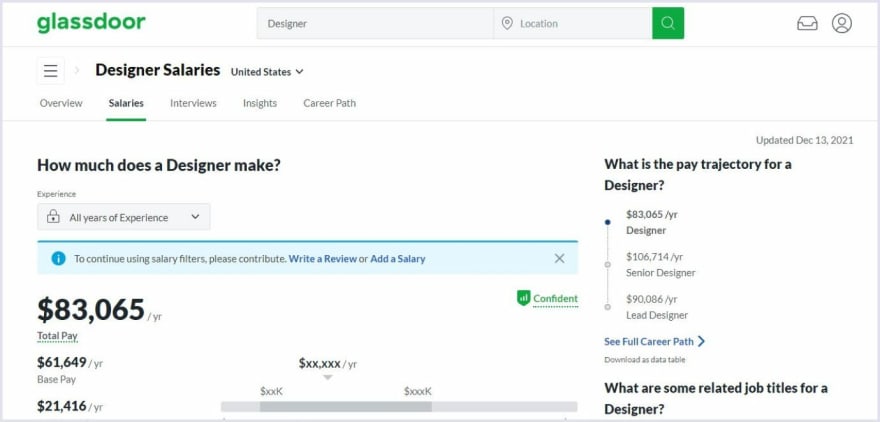Click the breadcrumb arrow beside Designer Salaries
This screenshot has width=880, height=422.
77,71
